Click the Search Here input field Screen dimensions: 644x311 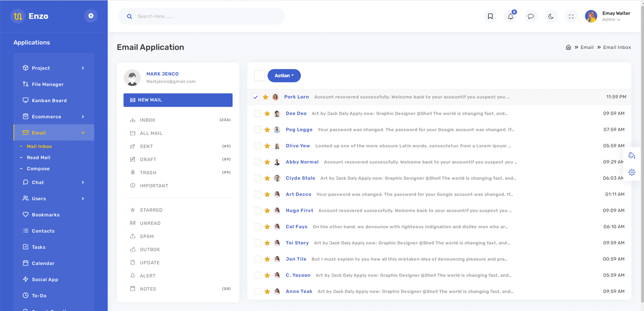pos(203,17)
